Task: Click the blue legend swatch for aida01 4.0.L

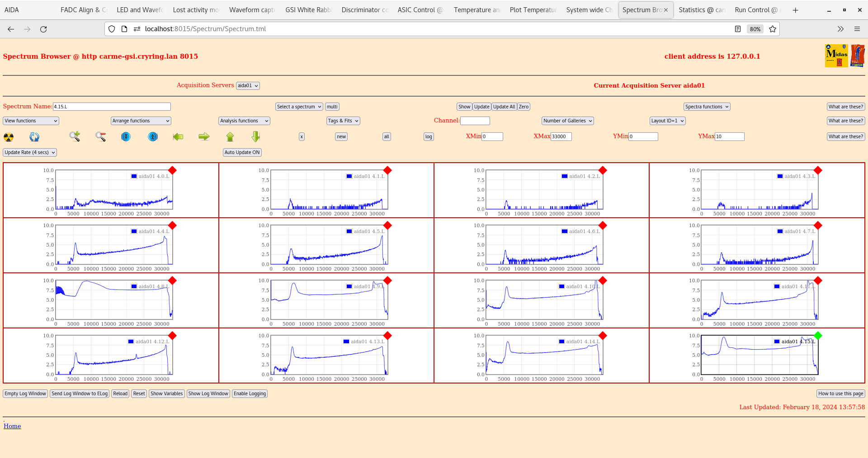Action: click(134, 176)
